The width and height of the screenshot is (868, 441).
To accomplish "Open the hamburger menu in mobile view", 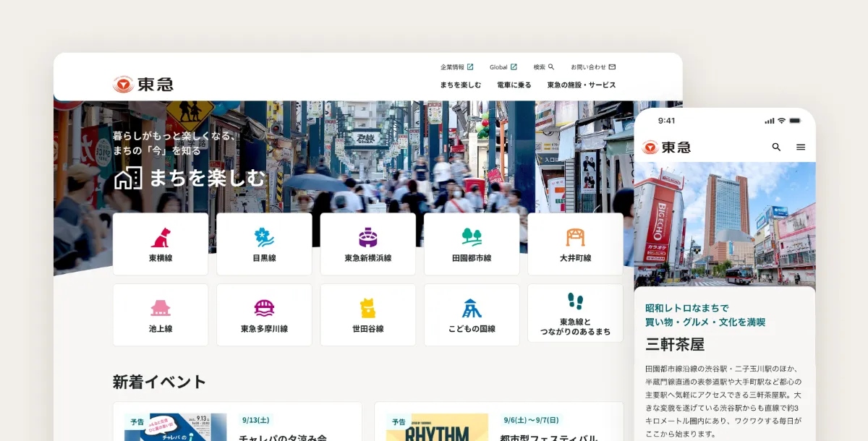I will [x=801, y=147].
